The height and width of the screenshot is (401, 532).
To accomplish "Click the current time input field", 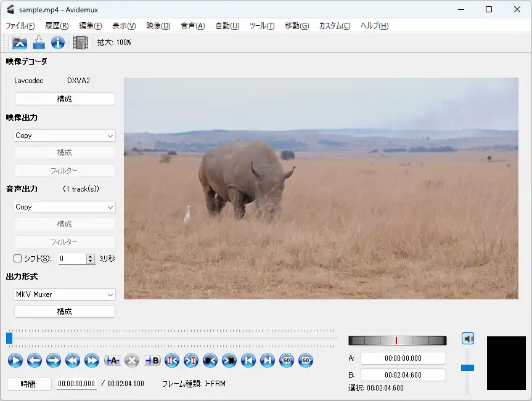I will tap(76, 384).
